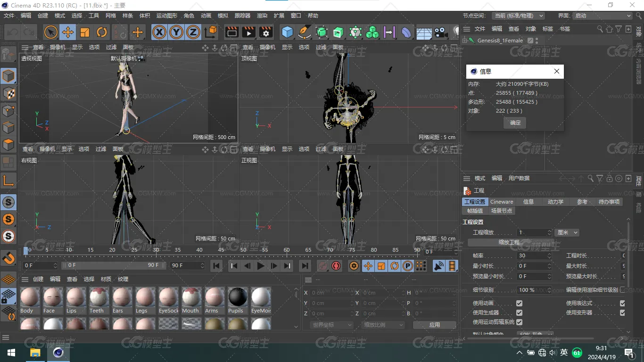Click the Undo arrow icon
Image resolution: width=644 pixels, height=362 pixels.
point(12,32)
